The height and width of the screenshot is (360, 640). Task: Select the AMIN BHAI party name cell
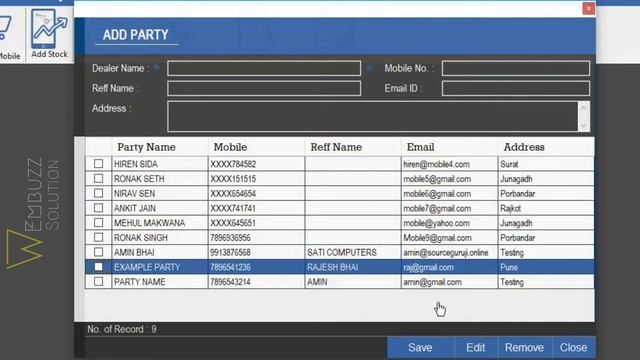tap(160, 252)
